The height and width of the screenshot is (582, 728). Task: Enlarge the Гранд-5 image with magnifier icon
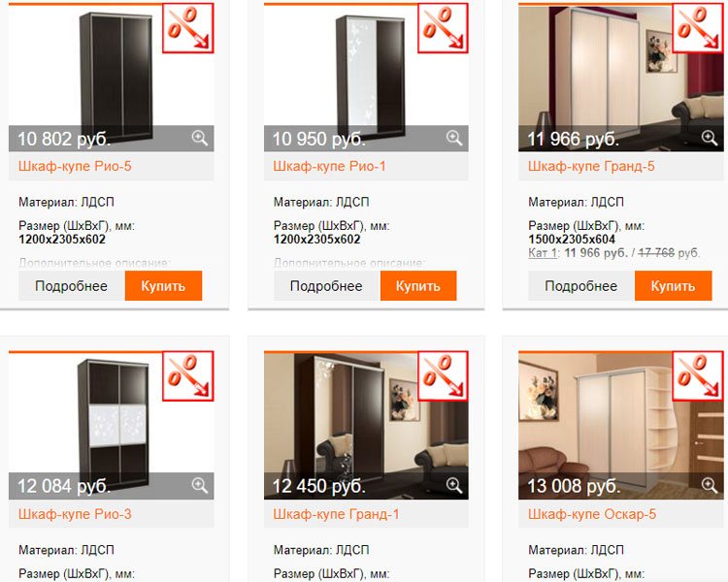(x=709, y=138)
